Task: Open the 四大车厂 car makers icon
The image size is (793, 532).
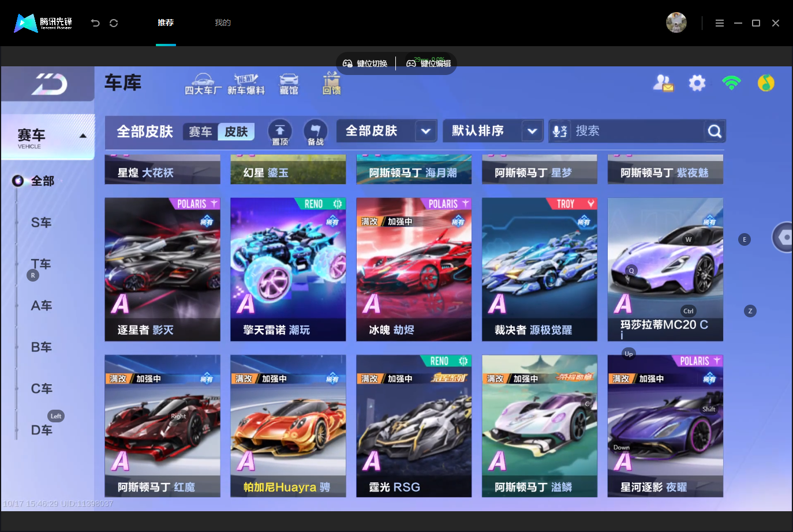Action: [x=203, y=84]
